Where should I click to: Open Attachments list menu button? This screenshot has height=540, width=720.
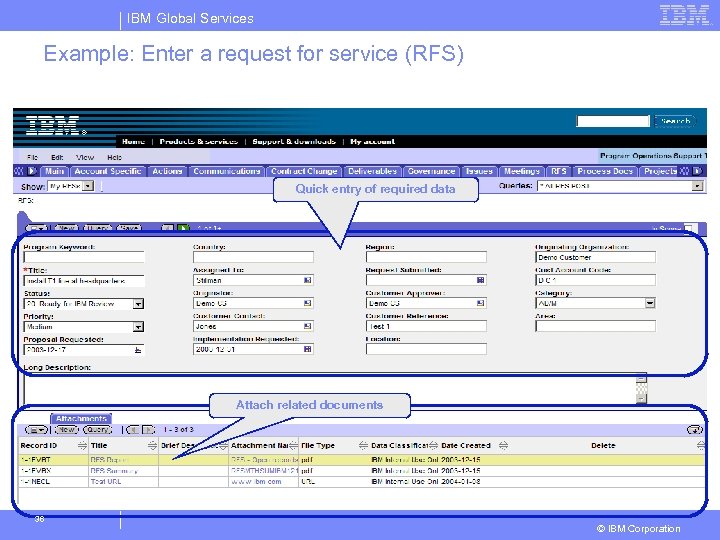click(x=37, y=430)
